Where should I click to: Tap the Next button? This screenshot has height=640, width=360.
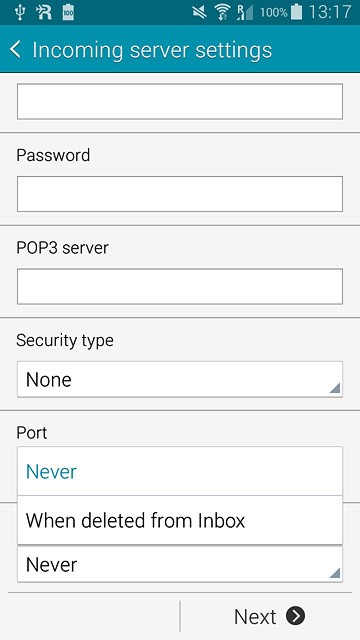[x=269, y=616]
